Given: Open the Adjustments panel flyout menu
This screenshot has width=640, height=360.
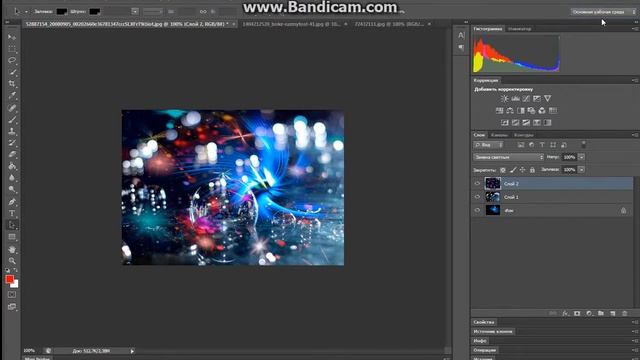Looking at the screenshot, I should click(x=635, y=80).
